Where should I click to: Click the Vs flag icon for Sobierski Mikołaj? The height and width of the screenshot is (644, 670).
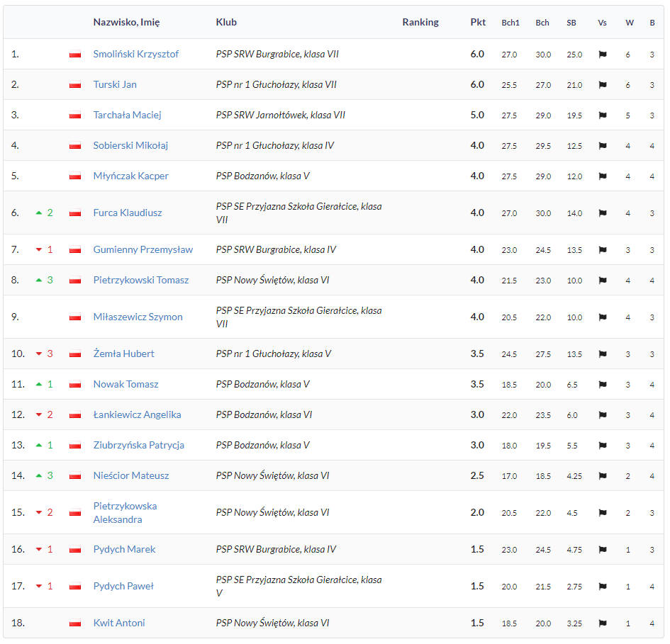pos(603,146)
